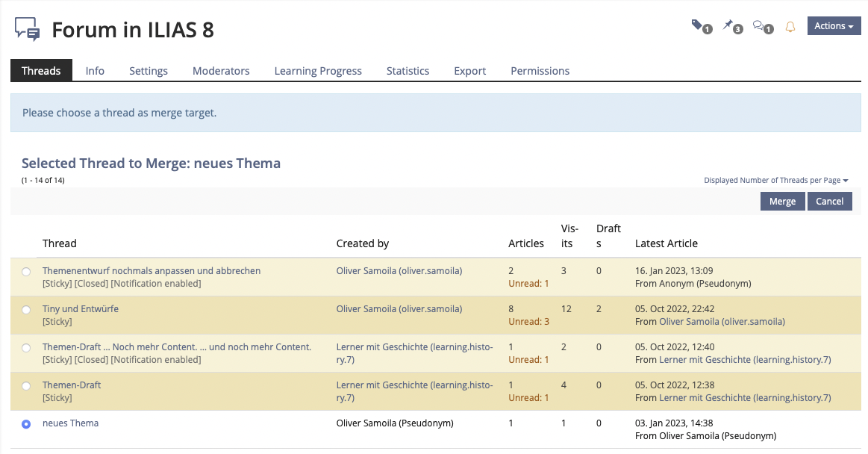Click the orange notification bell
868x454 pixels.
[790, 27]
